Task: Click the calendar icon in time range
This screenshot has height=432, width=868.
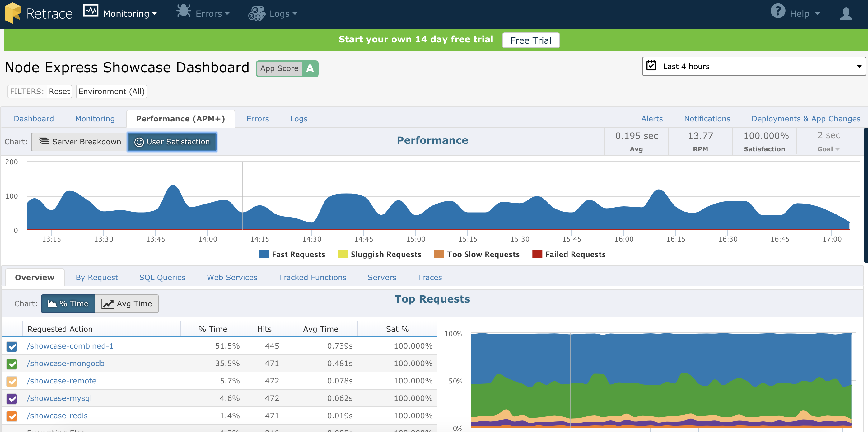Action: click(x=651, y=65)
